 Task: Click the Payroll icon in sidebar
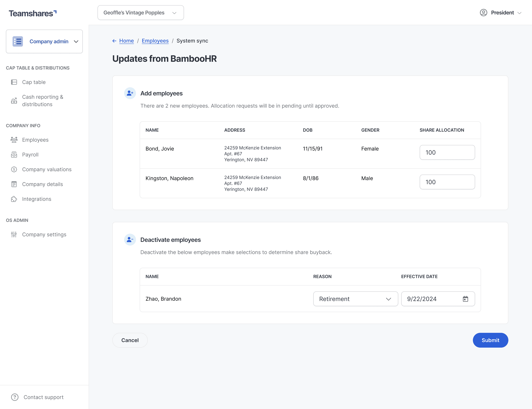14,155
